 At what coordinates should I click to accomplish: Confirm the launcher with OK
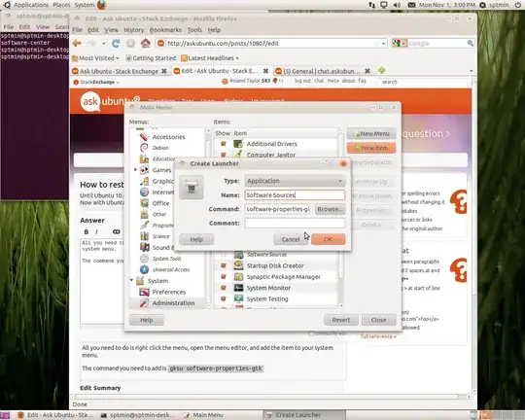click(x=329, y=239)
